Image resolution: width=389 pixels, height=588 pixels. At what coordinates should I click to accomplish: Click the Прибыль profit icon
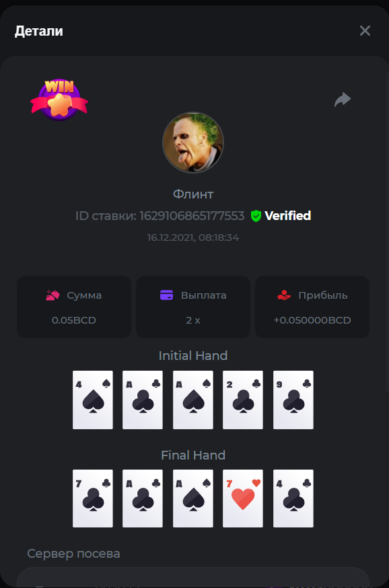[x=284, y=295]
